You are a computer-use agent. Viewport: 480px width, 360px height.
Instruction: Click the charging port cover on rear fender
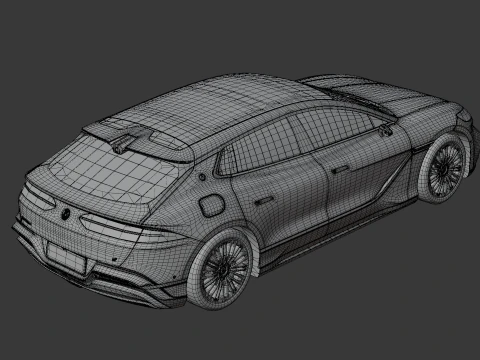coord(211,206)
